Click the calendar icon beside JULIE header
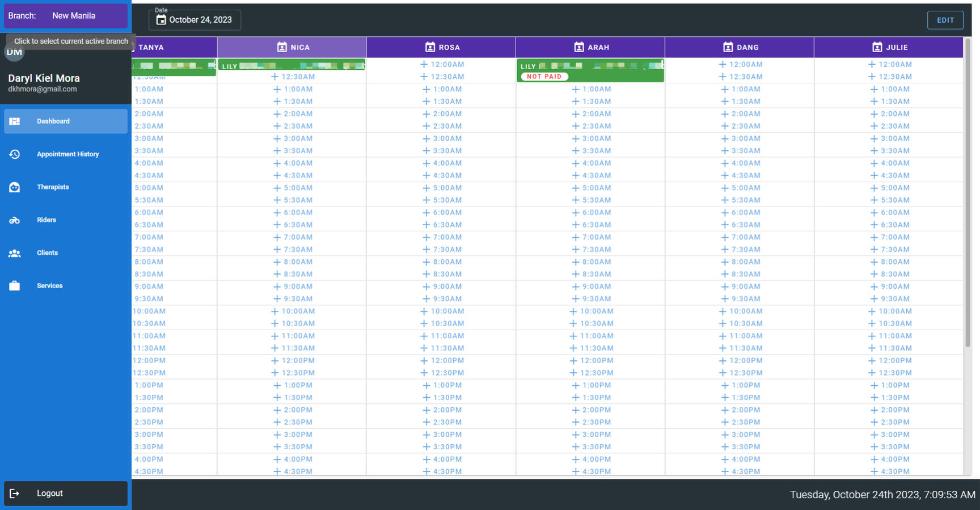The image size is (980, 510). click(877, 47)
